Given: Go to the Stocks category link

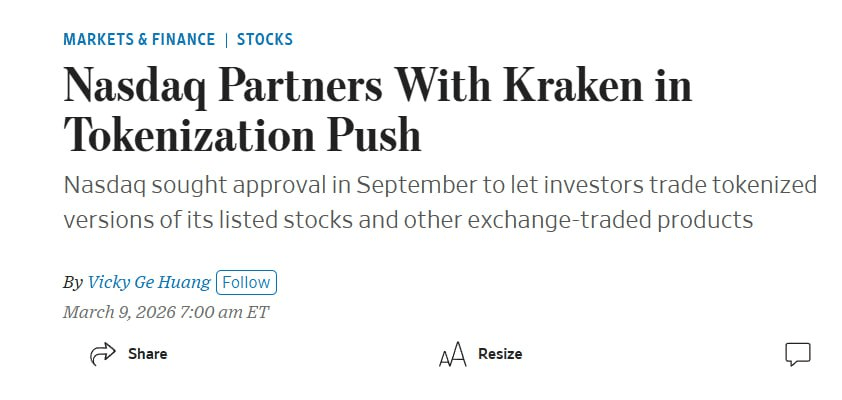Looking at the screenshot, I should coord(265,40).
